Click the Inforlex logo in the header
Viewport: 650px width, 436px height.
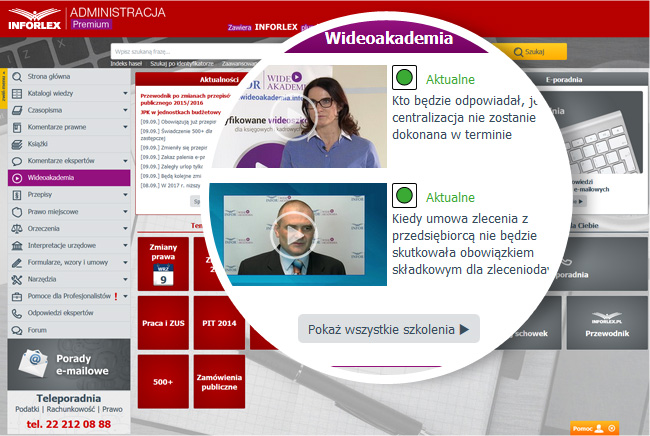[x=35, y=19]
